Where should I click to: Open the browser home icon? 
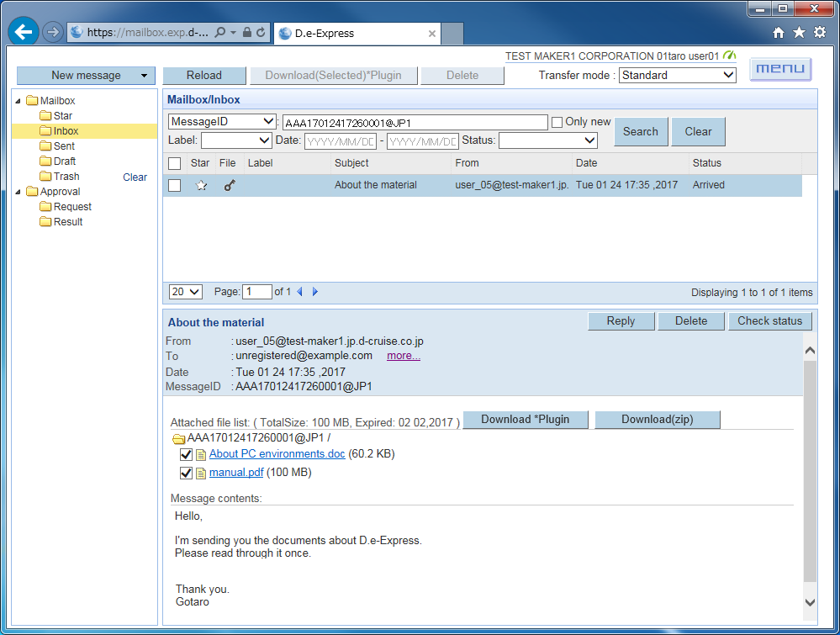[779, 33]
